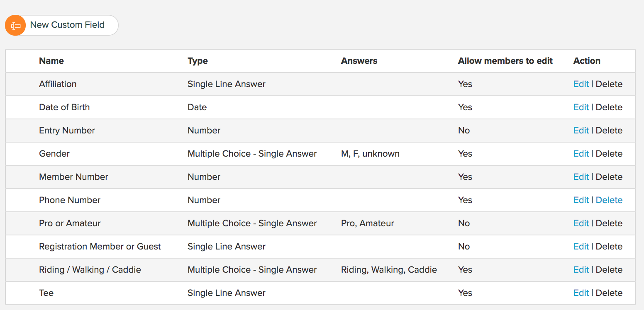Edit the Phone Number field
Viewport: 644px width, 310px height.
581,200
